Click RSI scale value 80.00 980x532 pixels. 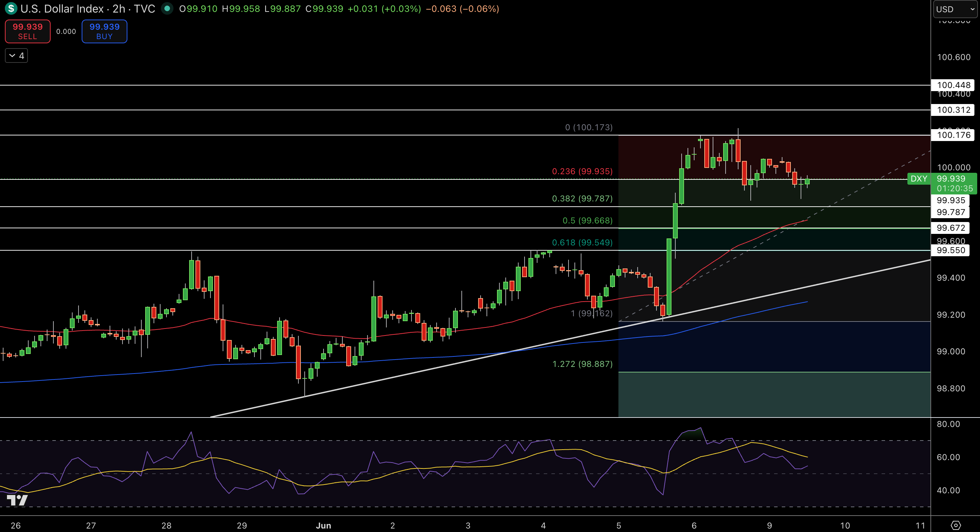(948, 424)
